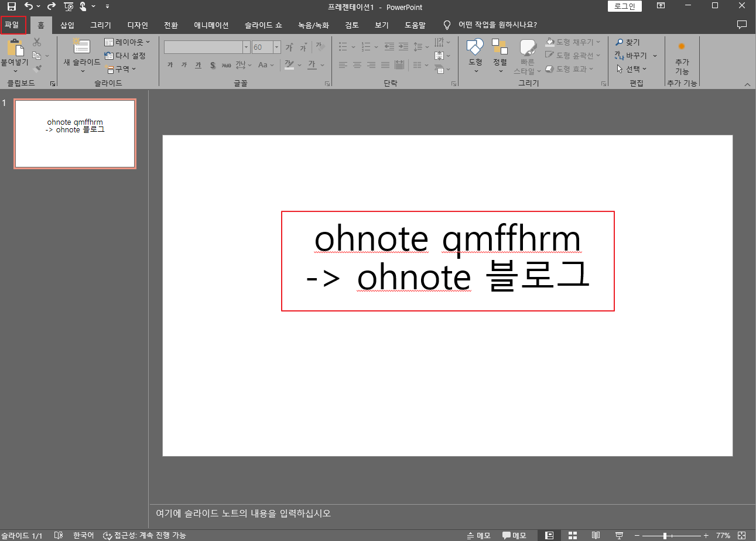Select Normal view button in status bar
Viewport: 756px width, 541px height.
click(549, 535)
